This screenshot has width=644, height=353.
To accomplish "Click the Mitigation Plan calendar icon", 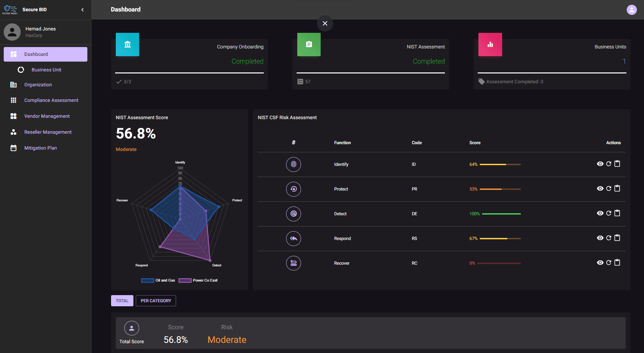I will (14, 148).
